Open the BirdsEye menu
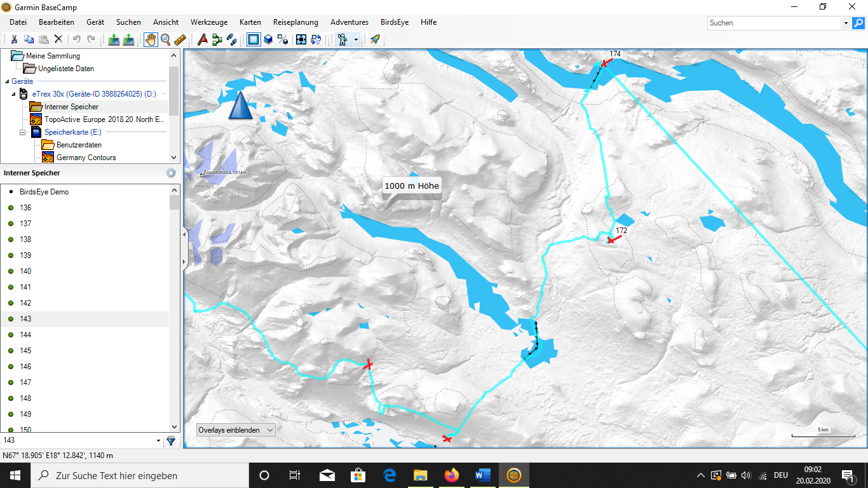Screen dimensions: 868x488 [x=395, y=22]
